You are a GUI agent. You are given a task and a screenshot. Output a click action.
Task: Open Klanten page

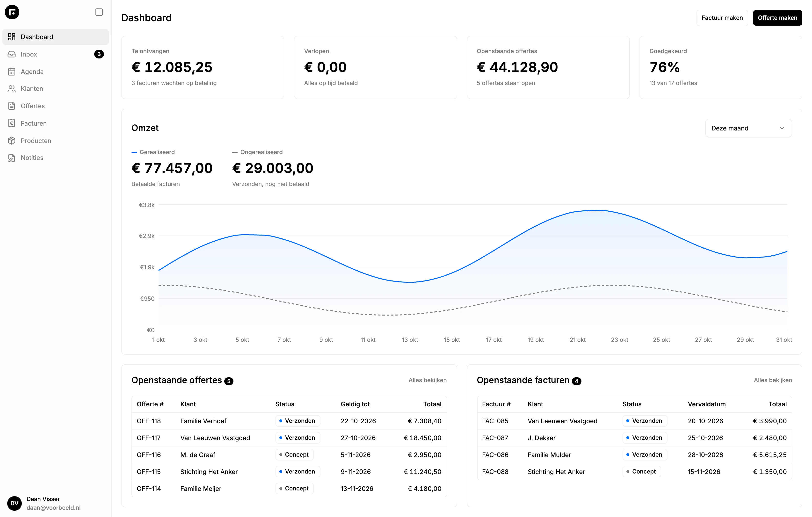pos(55,89)
